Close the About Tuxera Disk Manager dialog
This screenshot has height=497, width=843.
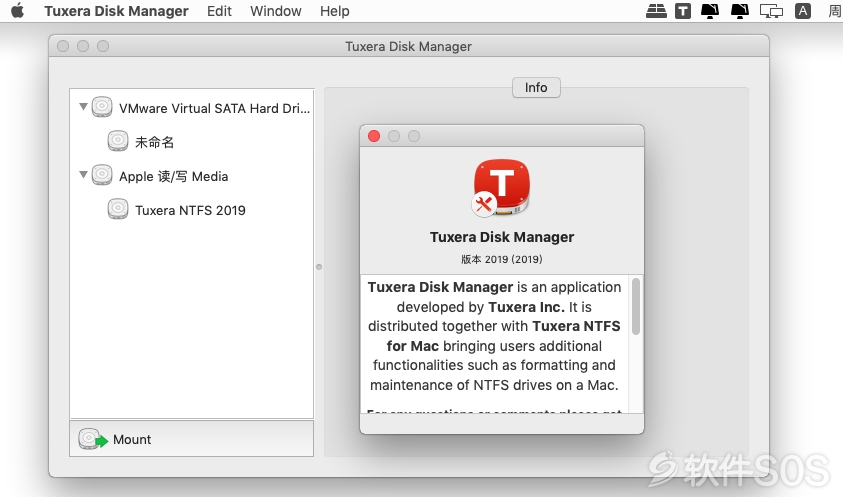coord(374,136)
